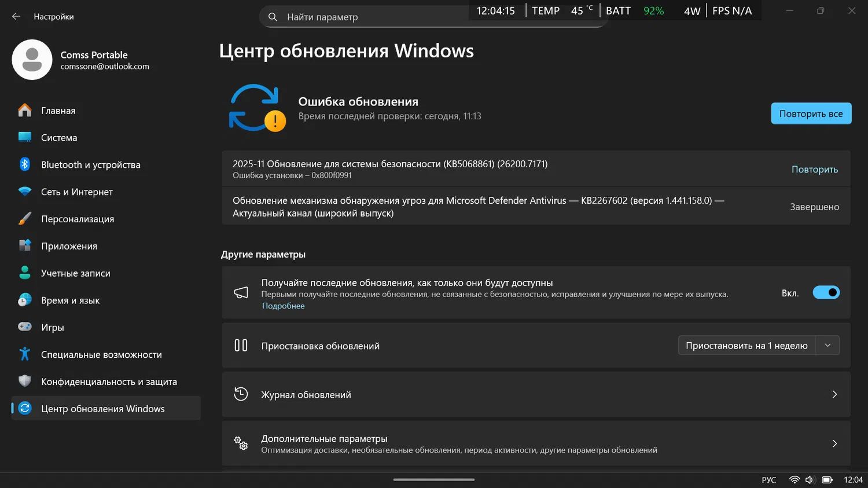Click the megaphone icon for latest updates
The height and width of the screenshot is (488, 868).
[x=241, y=293]
